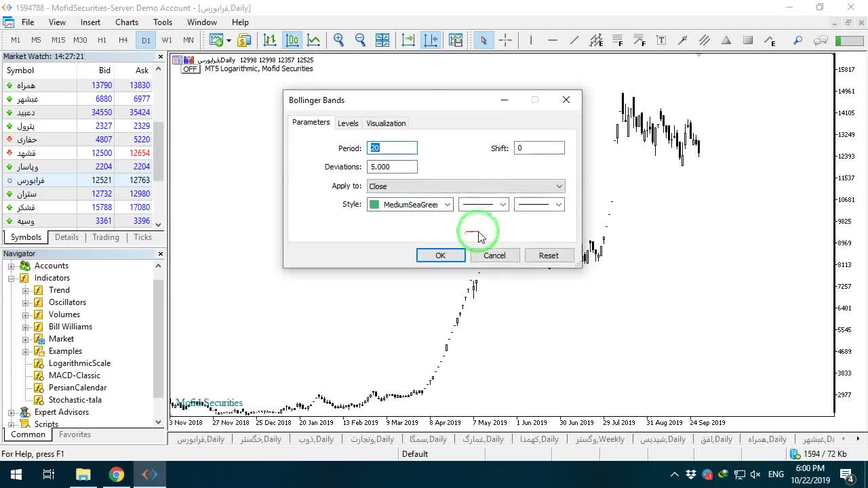The height and width of the screenshot is (488, 868).
Task: Open the New Chart dropdown arrow
Action: [229, 41]
